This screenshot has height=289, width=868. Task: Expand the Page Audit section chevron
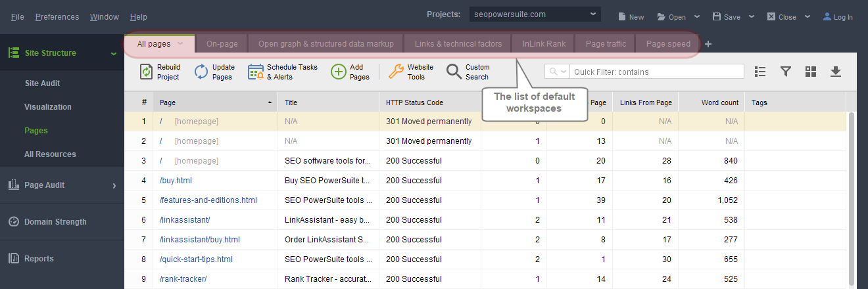(x=114, y=185)
